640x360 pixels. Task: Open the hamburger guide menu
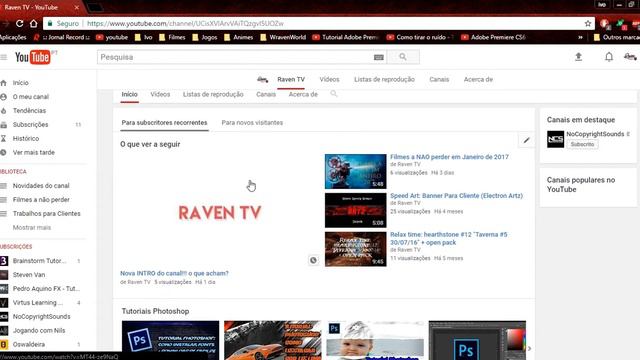4,57
